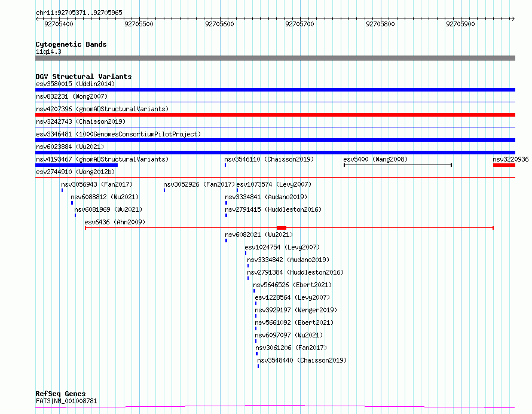The height and width of the screenshot is (414, 532).
Task: Select the nsv6023884 (Wu2021) variant label
Action: click(x=70, y=147)
